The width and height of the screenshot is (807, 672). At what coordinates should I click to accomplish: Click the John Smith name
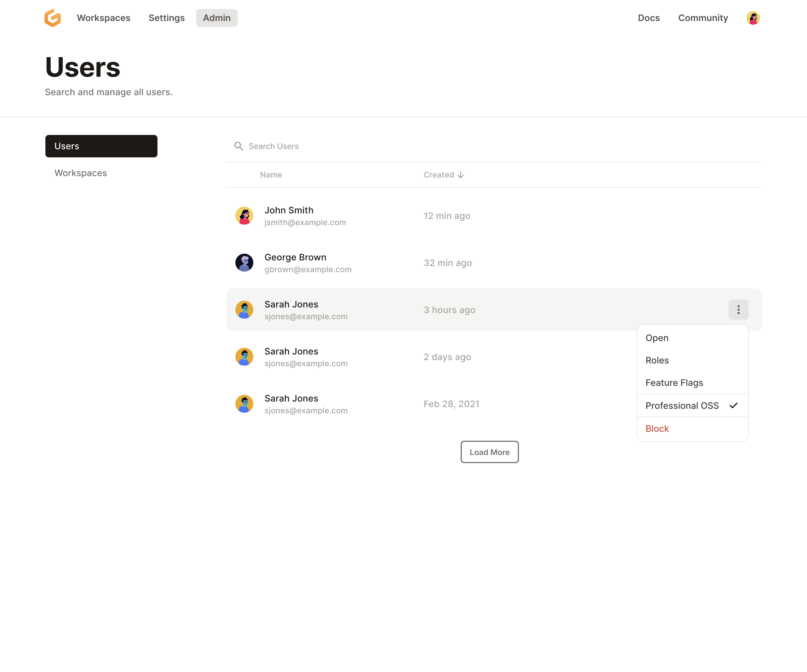[x=289, y=211]
